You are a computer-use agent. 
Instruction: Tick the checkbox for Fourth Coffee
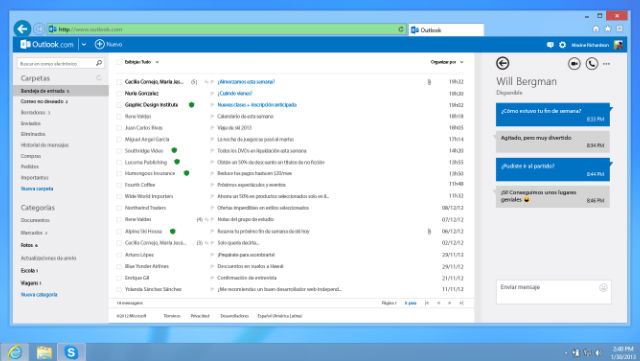119,185
